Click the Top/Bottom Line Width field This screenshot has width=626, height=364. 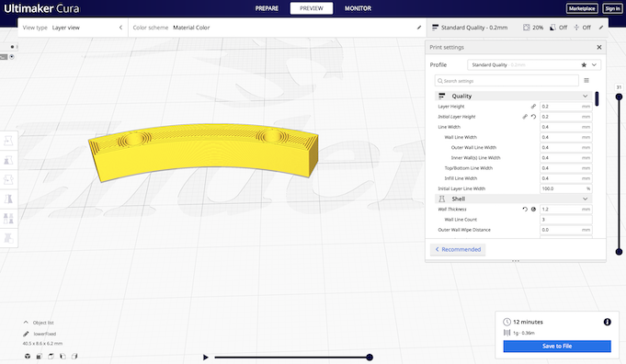pyautogui.click(x=565, y=168)
